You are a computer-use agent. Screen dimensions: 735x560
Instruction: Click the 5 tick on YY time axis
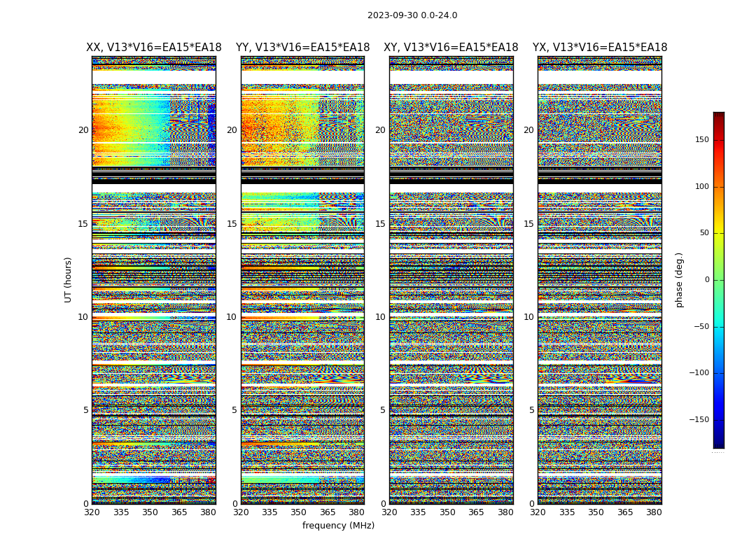click(x=234, y=410)
